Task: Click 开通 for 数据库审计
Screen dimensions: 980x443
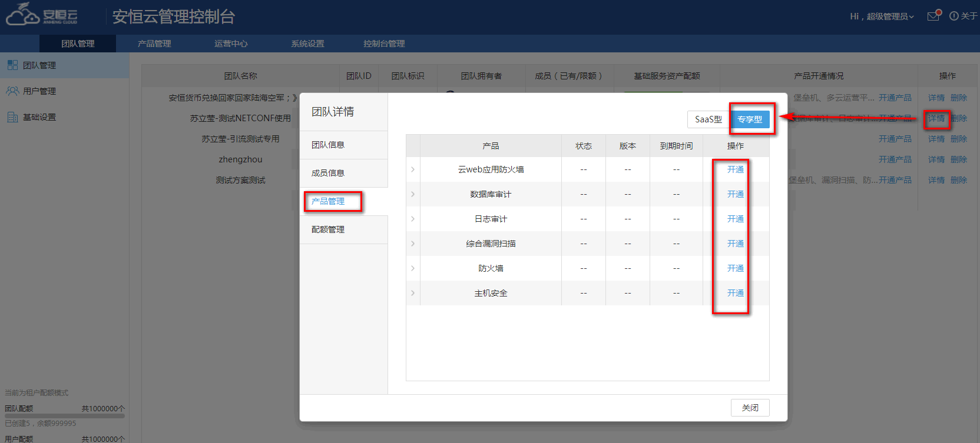Action: [736, 194]
